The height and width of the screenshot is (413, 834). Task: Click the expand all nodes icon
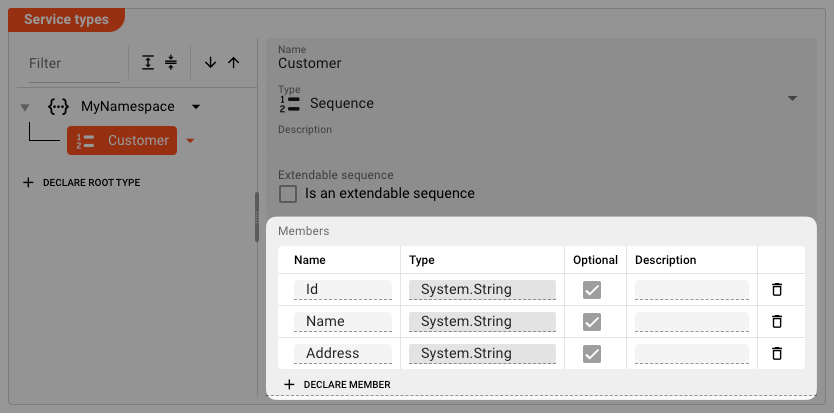[x=148, y=62]
